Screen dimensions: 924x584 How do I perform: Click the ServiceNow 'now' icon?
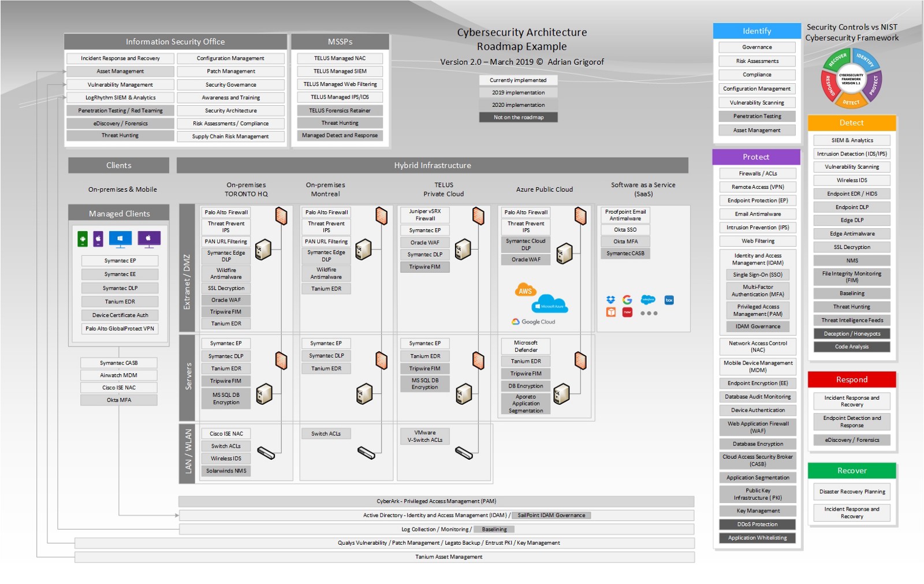627,314
